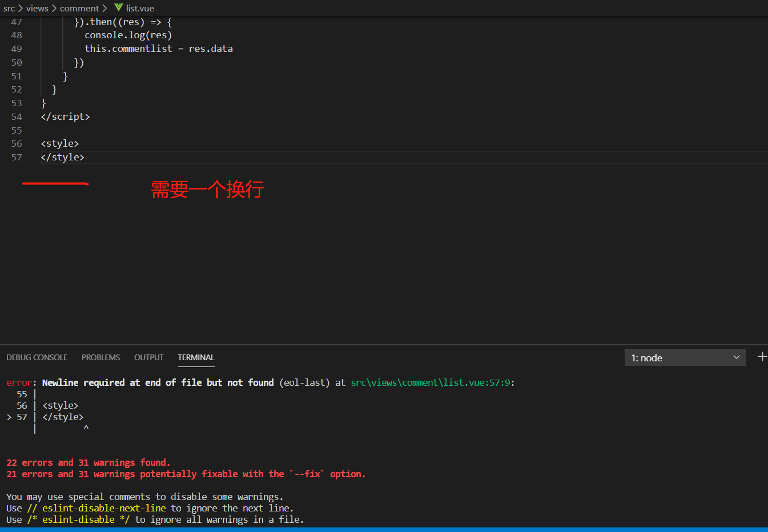Place cursor at end of '</style>' line 57
Screen dimensions: 768x532
tap(85, 157)
